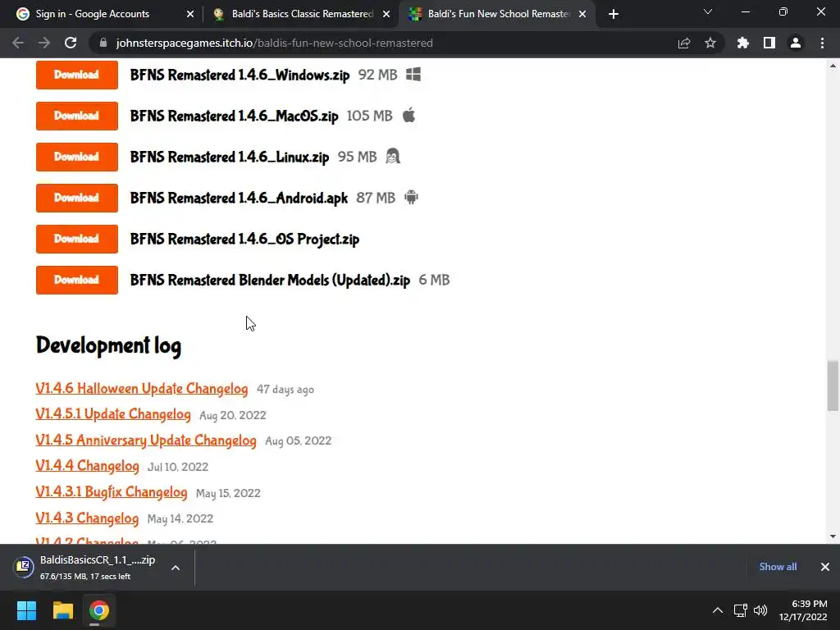This screenshot has height=630, width=840.
Task: Open volume tray icon
Action: tap(760, 610)
